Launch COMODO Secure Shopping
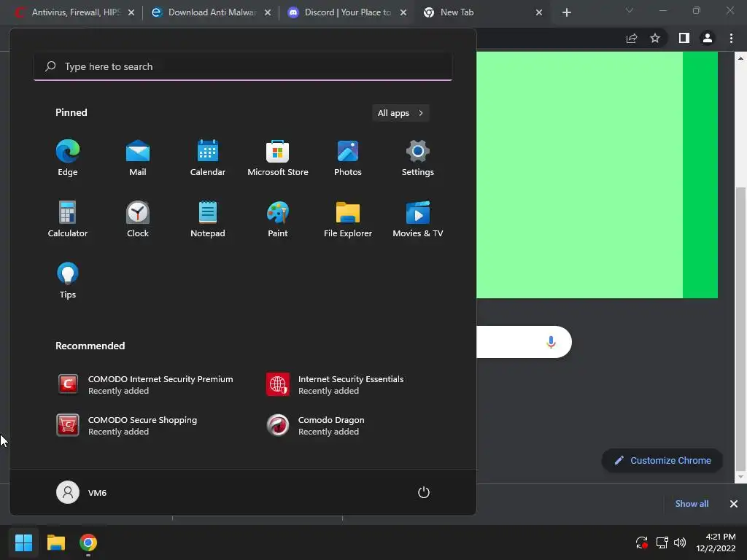The image size is (747, 560). (x=127, y=425)
